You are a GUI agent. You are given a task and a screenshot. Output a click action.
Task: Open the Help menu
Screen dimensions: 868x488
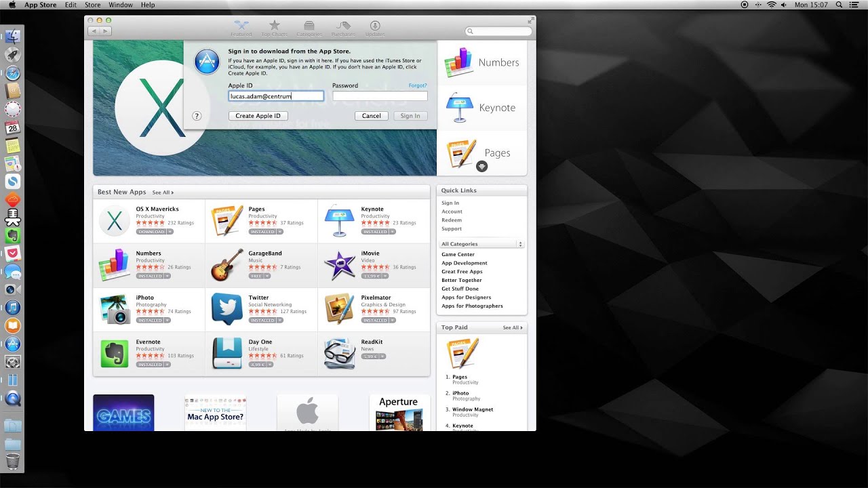pyautogui.click(x=148, y=5)
